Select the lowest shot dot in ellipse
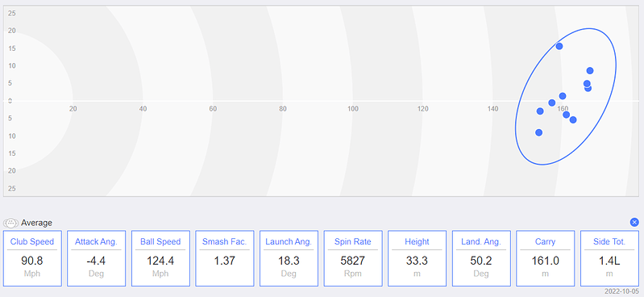The width and height of the screenshot is (644, 297). point(539,132)
